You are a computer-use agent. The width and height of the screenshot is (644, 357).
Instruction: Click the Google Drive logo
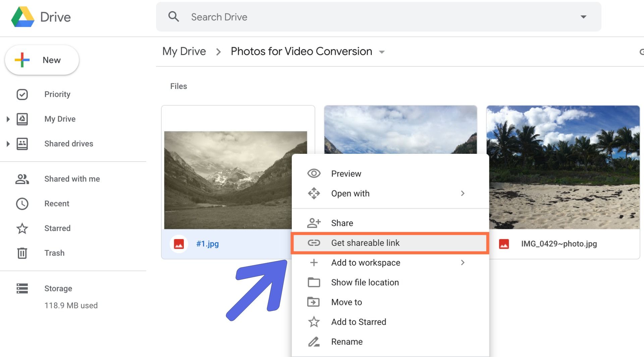point(23,17)
